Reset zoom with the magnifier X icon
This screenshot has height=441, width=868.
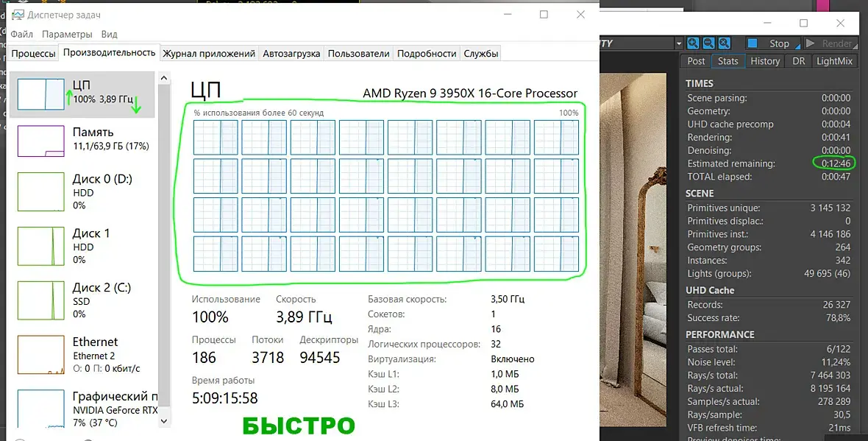pos(724,43)
